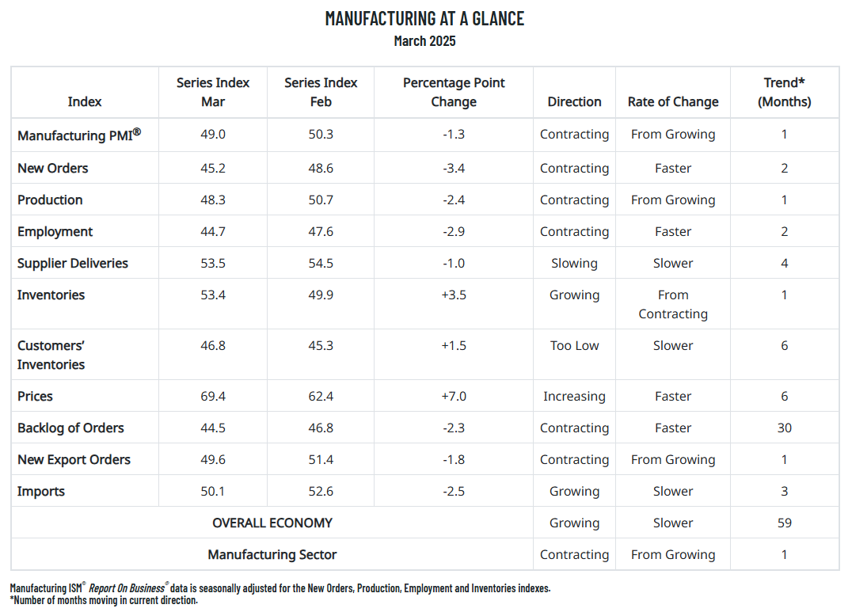Click the New Export Orders label
The image size is (852, 616).
[74, 459]
